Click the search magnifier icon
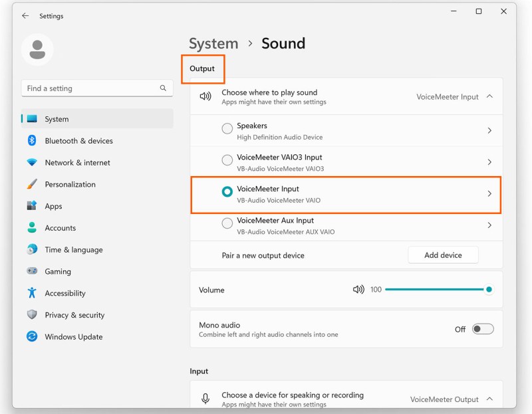 [x=163, y=88]
